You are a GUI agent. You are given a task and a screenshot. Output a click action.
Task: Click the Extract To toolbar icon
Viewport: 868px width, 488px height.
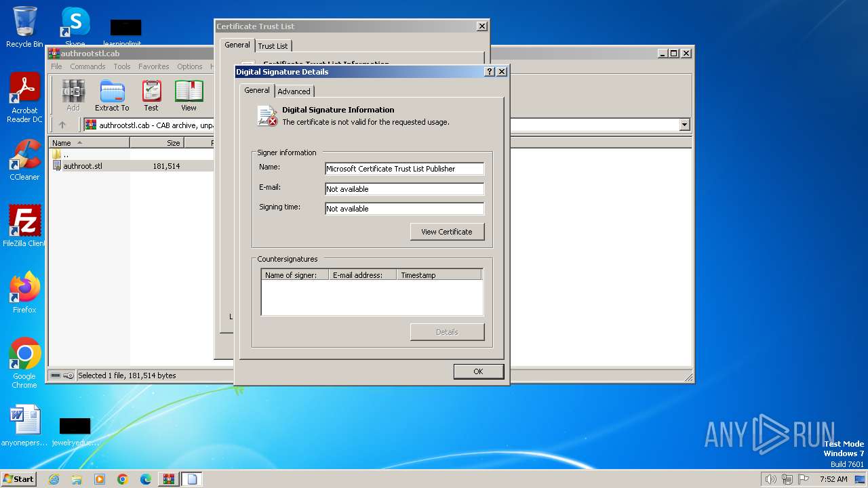click(112, 96)
